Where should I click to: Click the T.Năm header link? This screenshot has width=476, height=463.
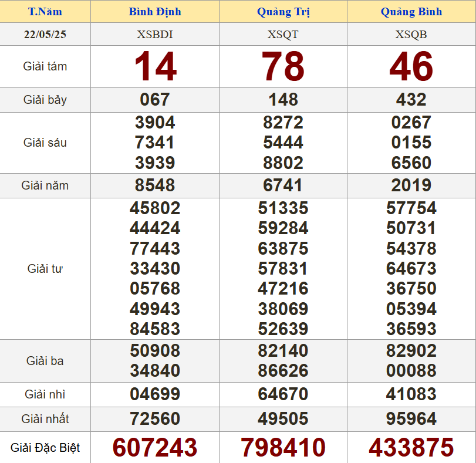[45, 12]
